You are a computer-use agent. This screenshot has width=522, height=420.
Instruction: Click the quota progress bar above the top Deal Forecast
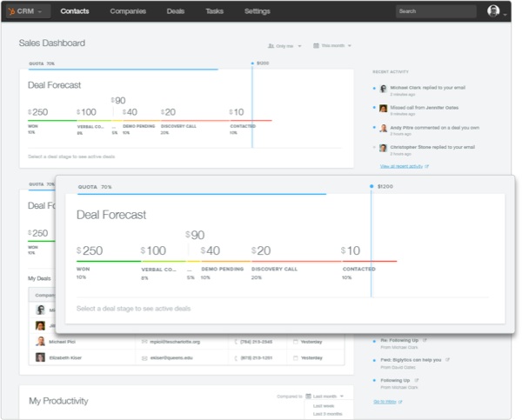click(124, 70)
